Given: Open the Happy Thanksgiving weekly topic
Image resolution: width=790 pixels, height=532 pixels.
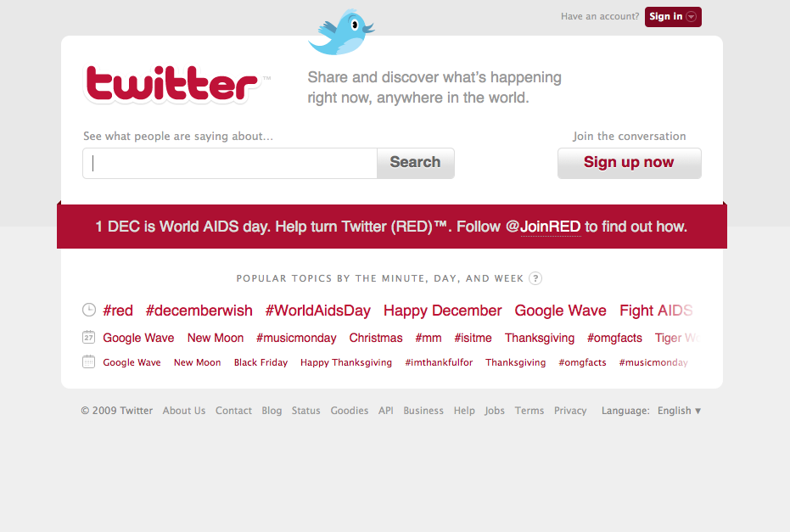Looking at the screenshot, I should [x=346, y=362].
